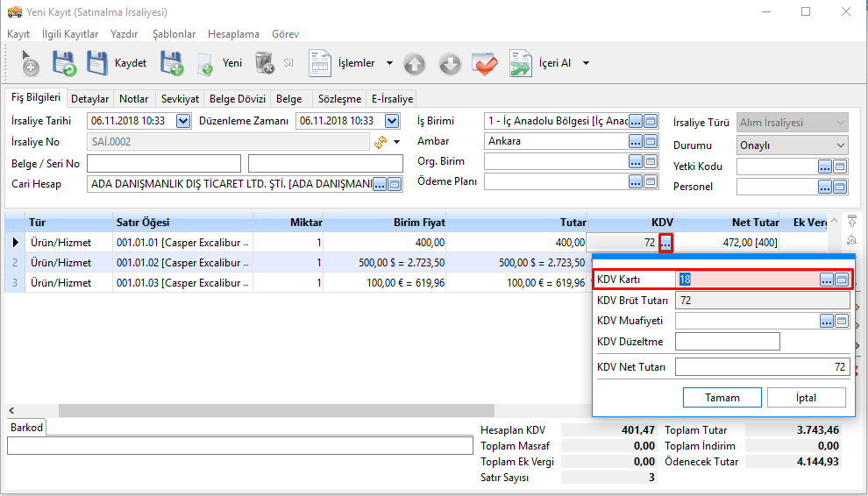Expand the İşlemler dropdown arrow

[389, 63]
